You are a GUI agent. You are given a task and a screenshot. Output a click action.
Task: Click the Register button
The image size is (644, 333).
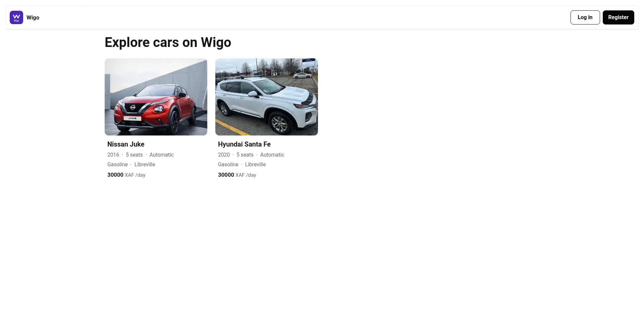tap(618, 17)
